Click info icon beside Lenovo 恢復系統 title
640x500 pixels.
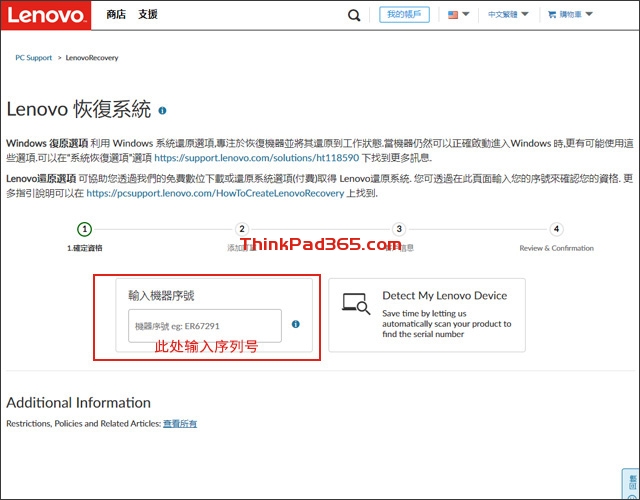click(x=162, y=111)
